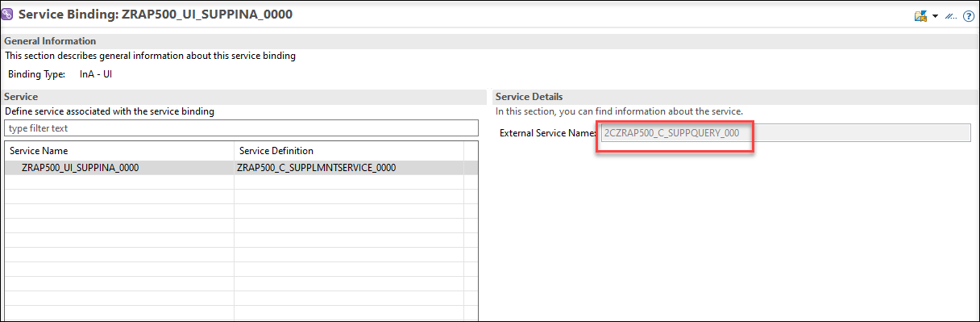This screenshot has height=322, width=980.
Task: Click 'Define service associated with the service binding' text
Action: click(110, 111)
